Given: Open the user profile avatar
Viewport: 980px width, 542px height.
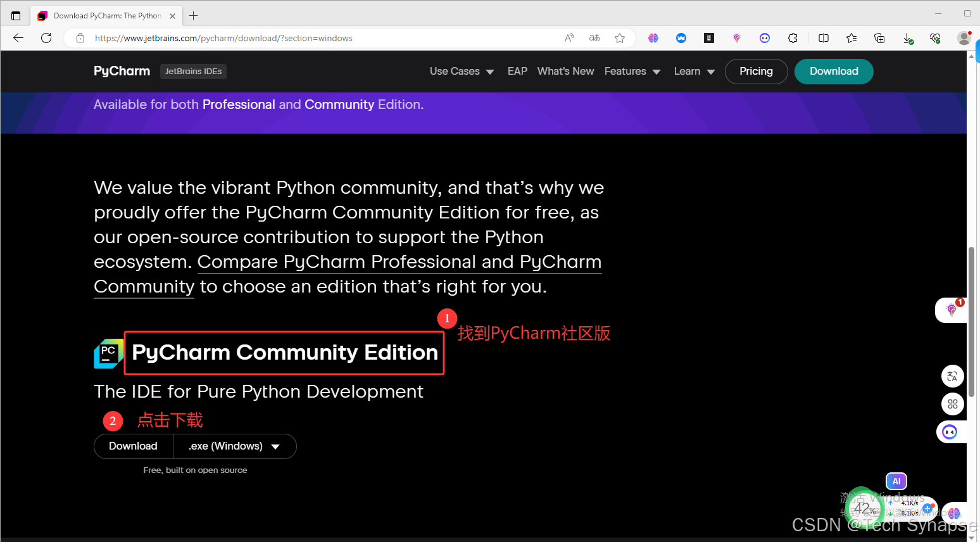Looking at the screenshot, I should (x=964, y=38).
